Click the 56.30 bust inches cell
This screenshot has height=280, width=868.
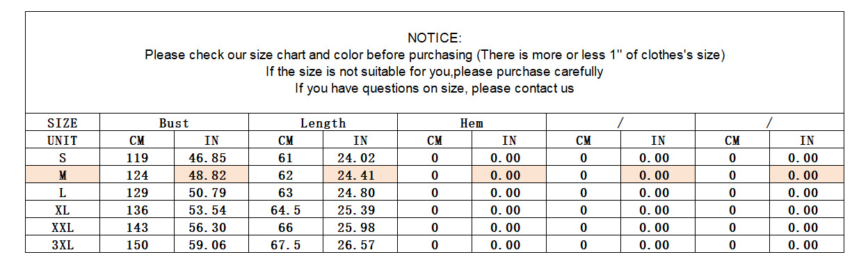(211, 228)
